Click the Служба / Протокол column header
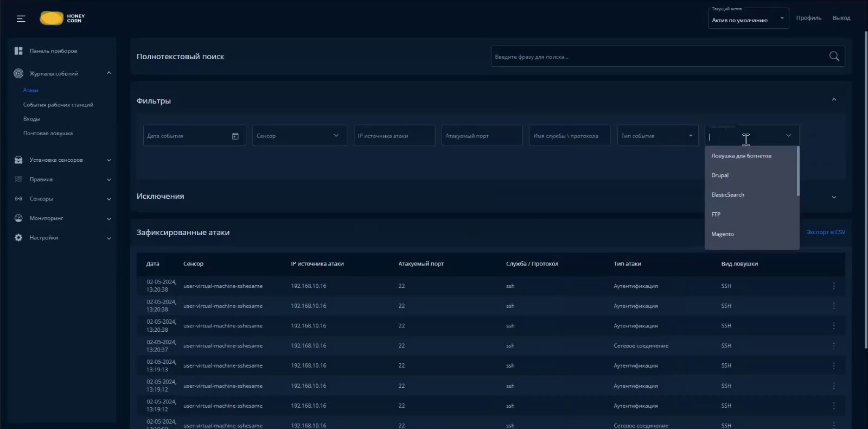This screenshot has height=429, width=868. tap(532, 264)
